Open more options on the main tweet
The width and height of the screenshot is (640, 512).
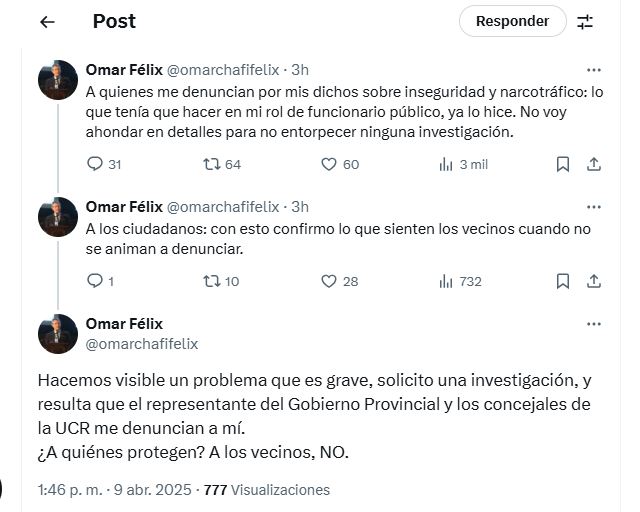point(594,324)
